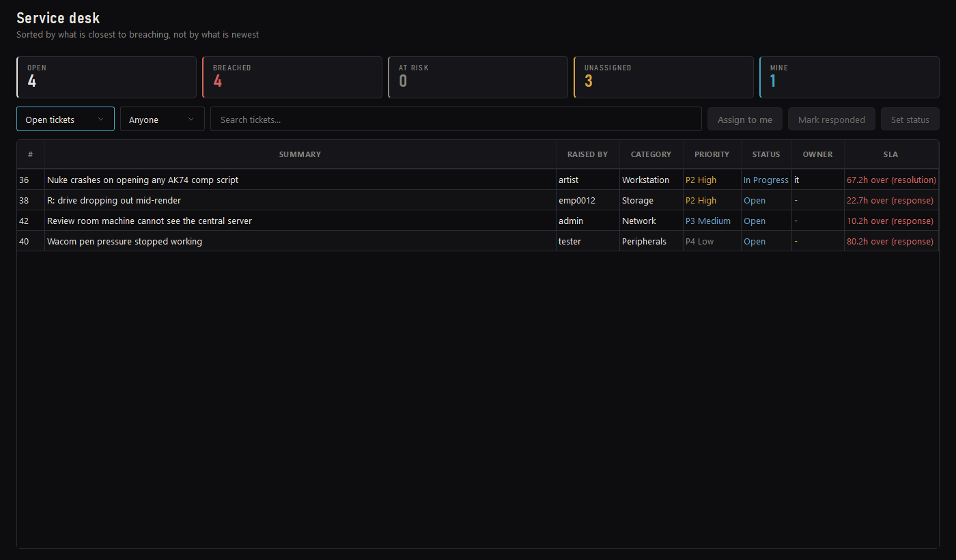Sort by the SLA column header
The image size is (956, 560).
pyautogui.click(x=891, y=154)
